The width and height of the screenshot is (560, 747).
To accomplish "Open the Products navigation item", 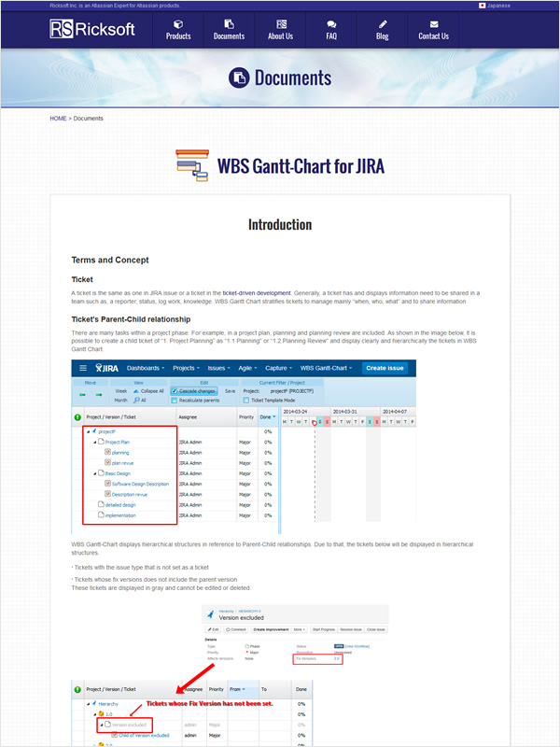I will pos(178,30).
